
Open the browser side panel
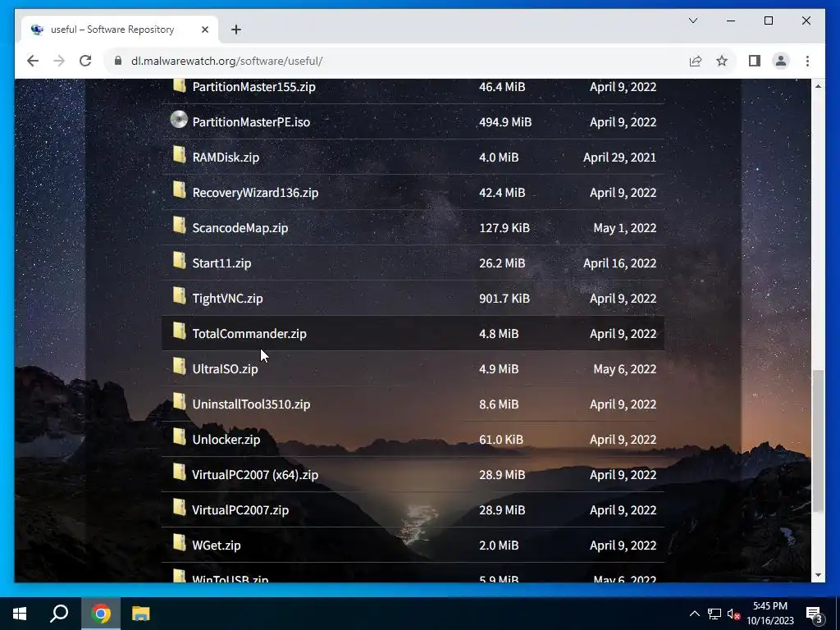(x=755, y=61)
